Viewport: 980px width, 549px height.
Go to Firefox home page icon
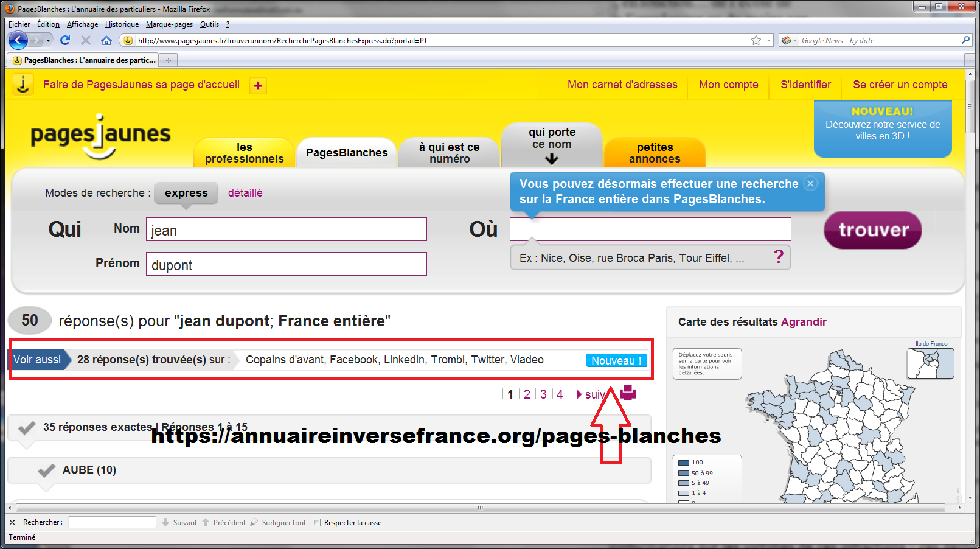pos(106,40)
